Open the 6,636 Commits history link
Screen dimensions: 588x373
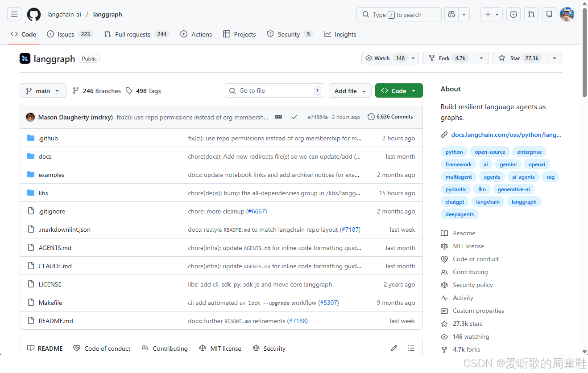[x=390, y=117]
